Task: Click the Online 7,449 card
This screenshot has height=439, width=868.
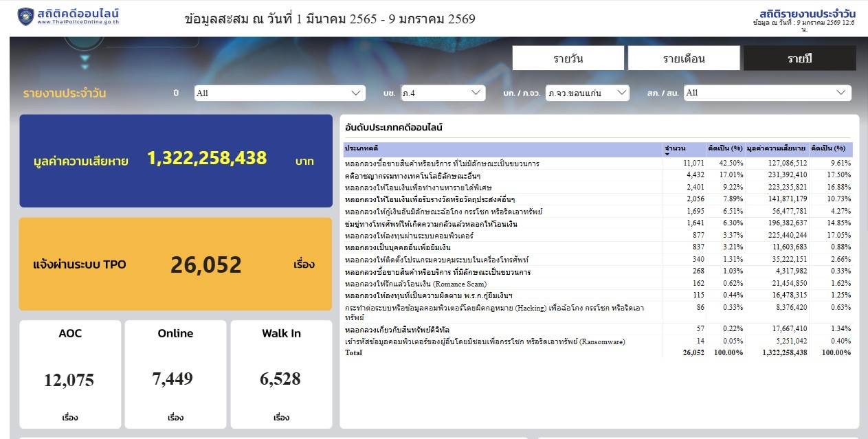Action: coord(175,374)
